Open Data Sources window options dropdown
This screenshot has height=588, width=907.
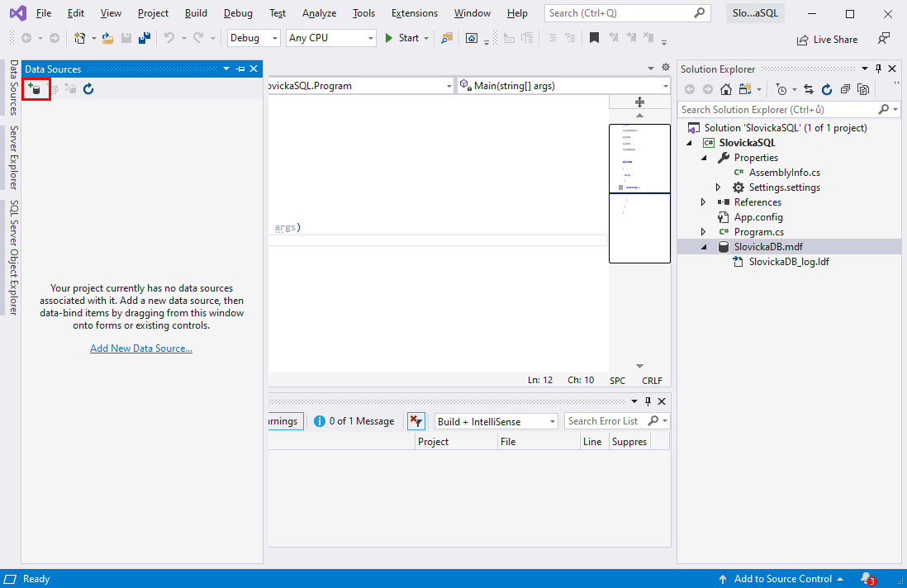coord(226,69)
